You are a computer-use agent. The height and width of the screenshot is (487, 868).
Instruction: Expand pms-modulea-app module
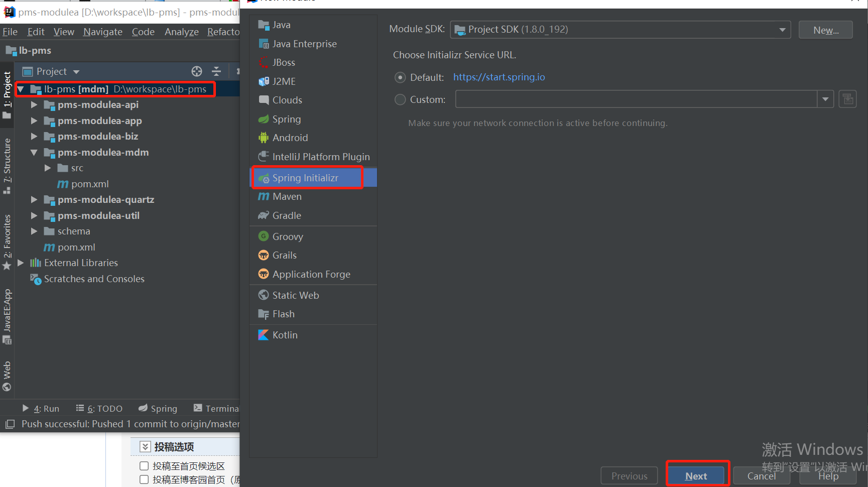[x=34, y=120]
